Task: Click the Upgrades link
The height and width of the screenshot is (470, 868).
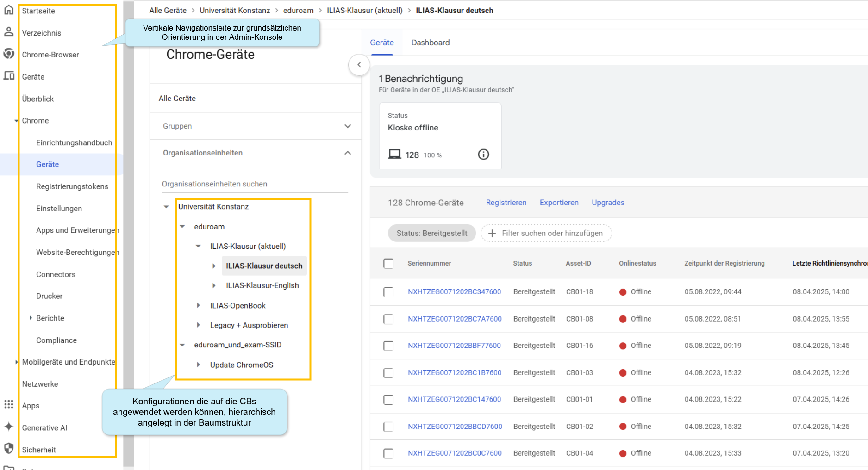Action: point(608,203)
